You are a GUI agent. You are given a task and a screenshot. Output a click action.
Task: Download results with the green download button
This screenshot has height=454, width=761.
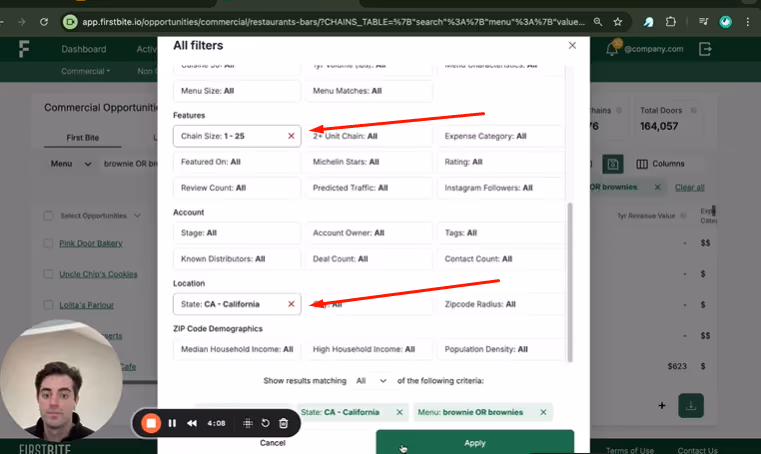coord(691,405)
